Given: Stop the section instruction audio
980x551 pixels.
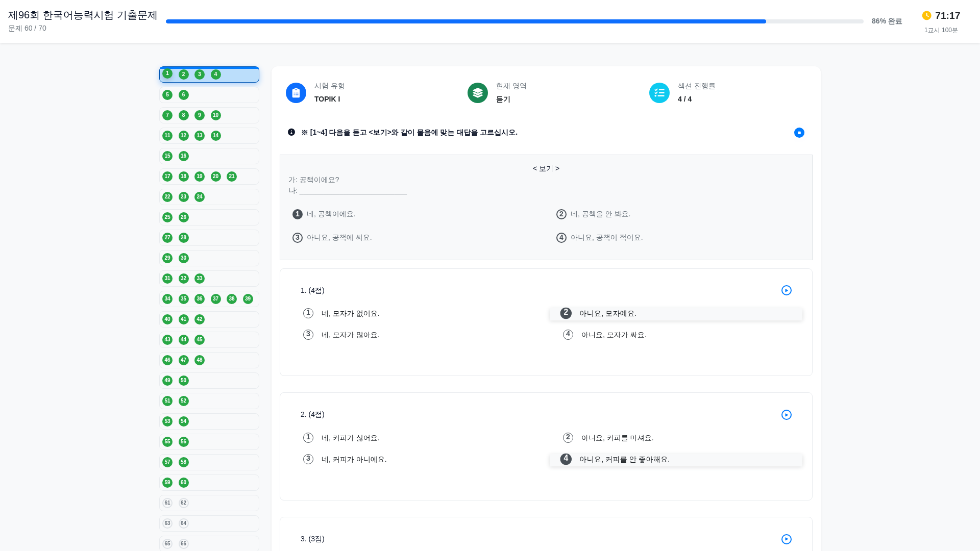Looking at the screenshot, I should 799,133.
